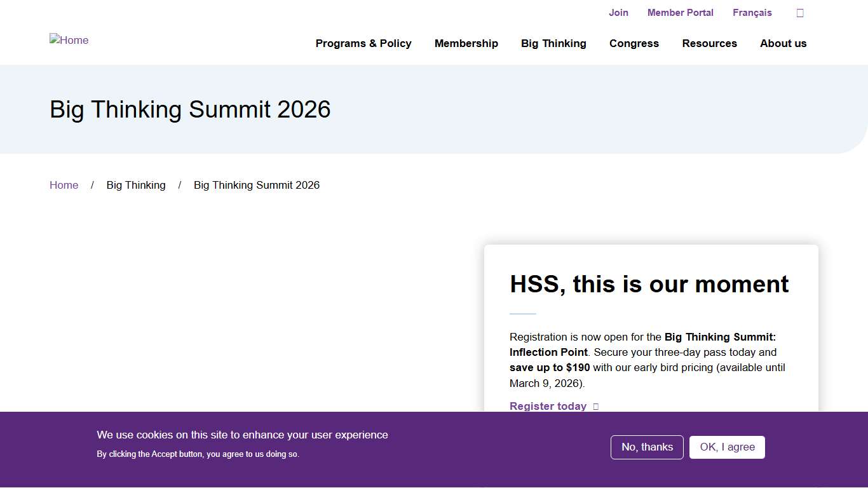Expand the Membership navigation menu
Image resolution: width=868 pixels, height=488 pixels.
(466, 43)
